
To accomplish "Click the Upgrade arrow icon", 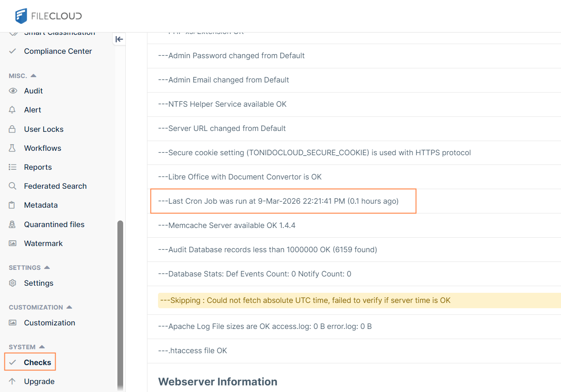I will coord(12,381).
